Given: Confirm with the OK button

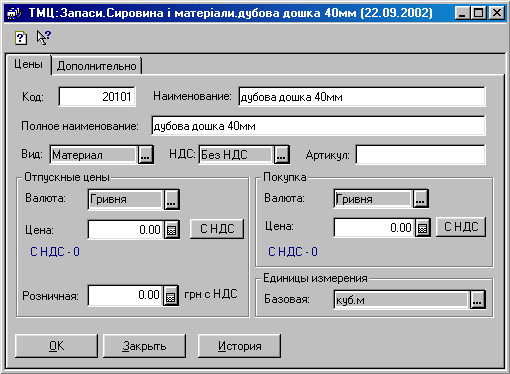Looking at the screenshot, I should pyautogui.click(x=56, y=346).
